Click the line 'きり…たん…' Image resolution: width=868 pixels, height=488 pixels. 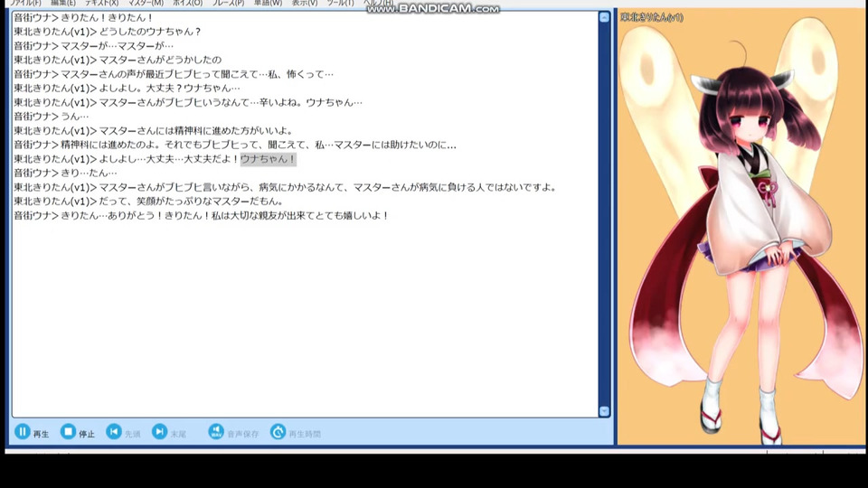tap(65, 174)
